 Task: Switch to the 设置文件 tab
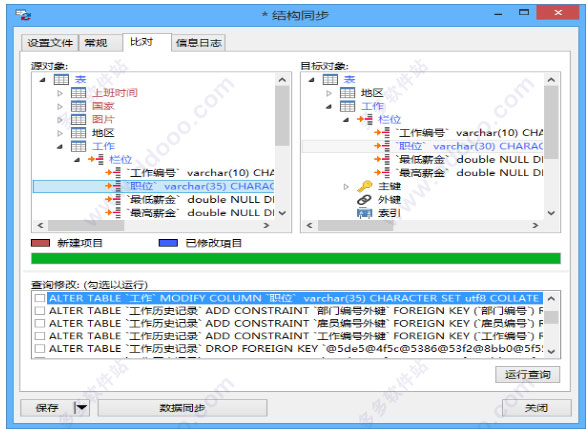click(x=50, y=43)
